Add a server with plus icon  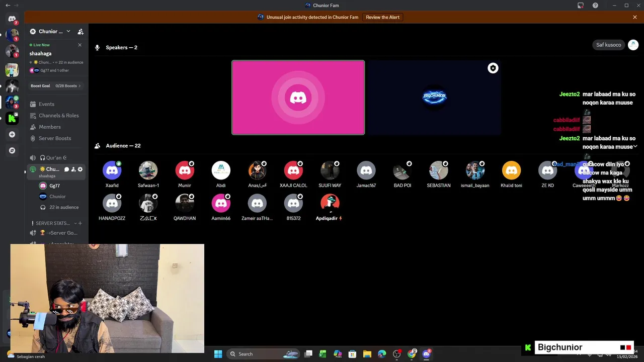[x=12, y=134]
